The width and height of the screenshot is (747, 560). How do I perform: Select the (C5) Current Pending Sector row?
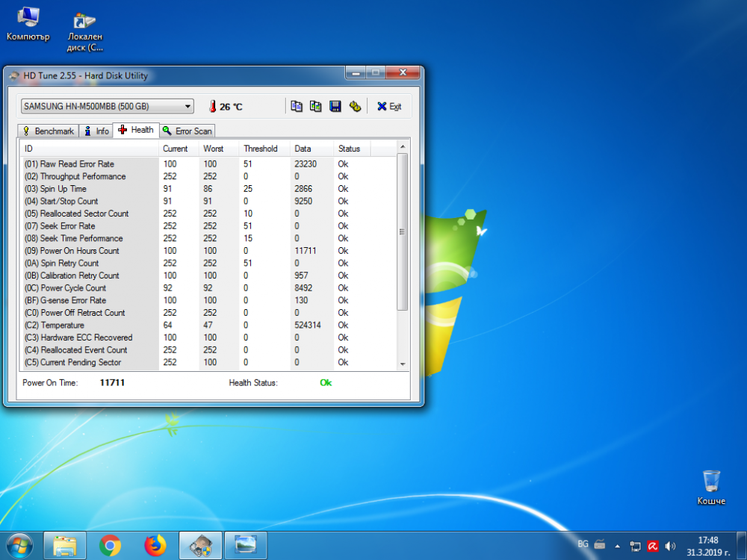(x=208, y=362)
